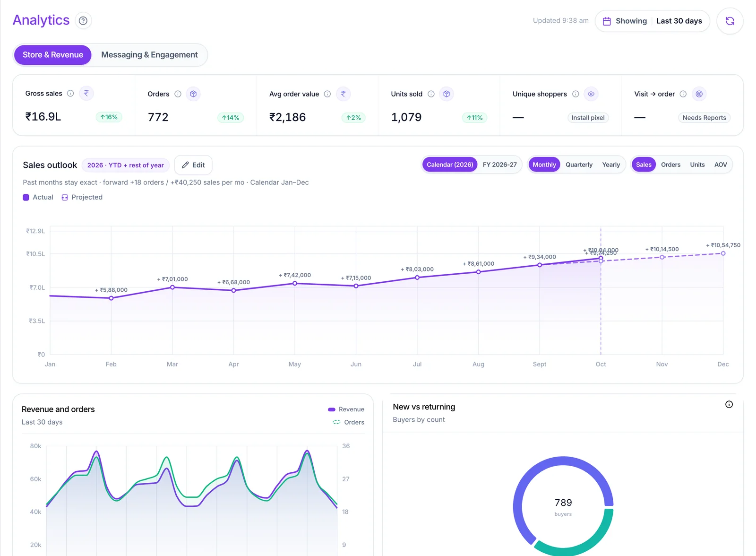Click the Edit button in Sales outlook
The image size is (756, 556).
(x=193, y=165)
